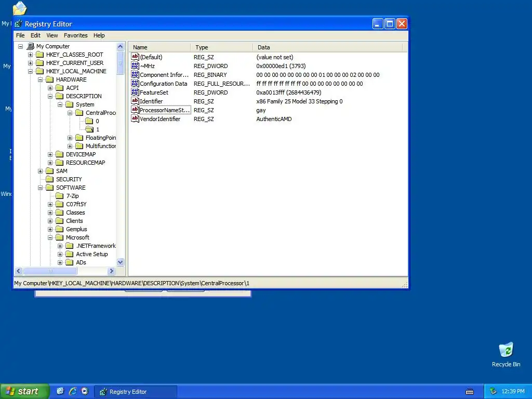
Task: Expand the FloatingPoint key
Action: [70, 138]
